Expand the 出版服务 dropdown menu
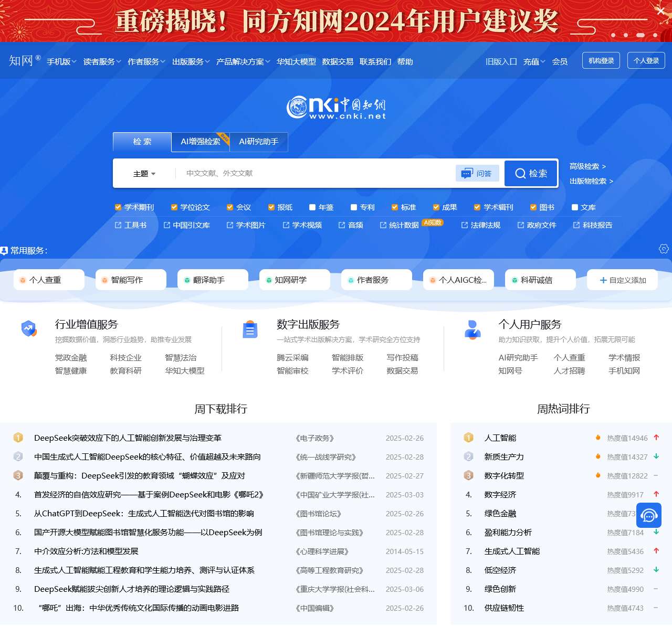This screenshot has height=627, width=672. (x=191, y=61)
